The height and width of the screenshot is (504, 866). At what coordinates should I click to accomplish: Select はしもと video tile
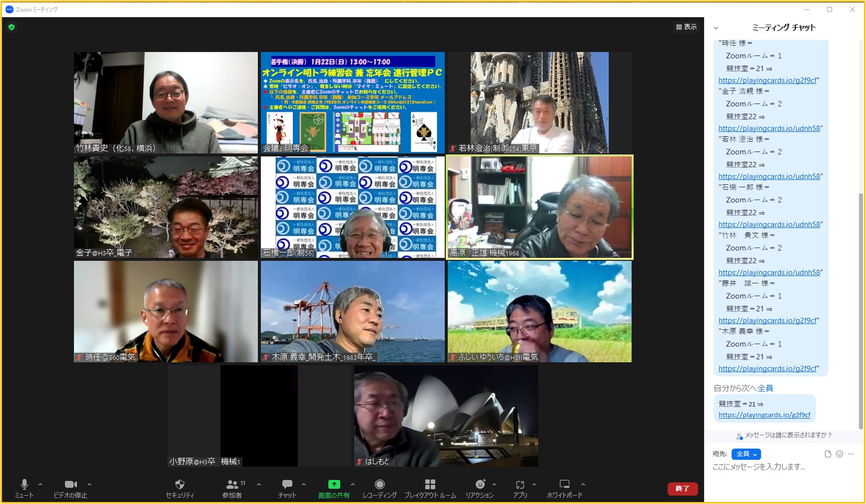446,416
